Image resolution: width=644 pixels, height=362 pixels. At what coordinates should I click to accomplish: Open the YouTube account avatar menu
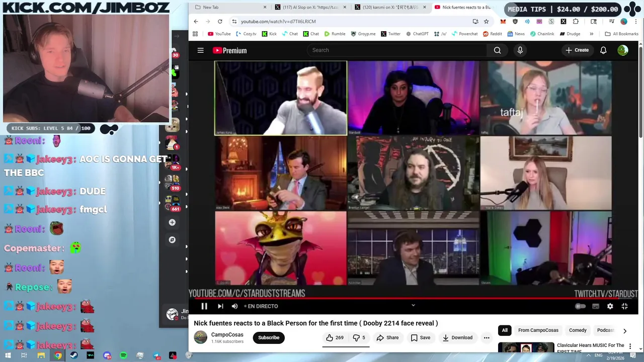click(x=623, y=50)
